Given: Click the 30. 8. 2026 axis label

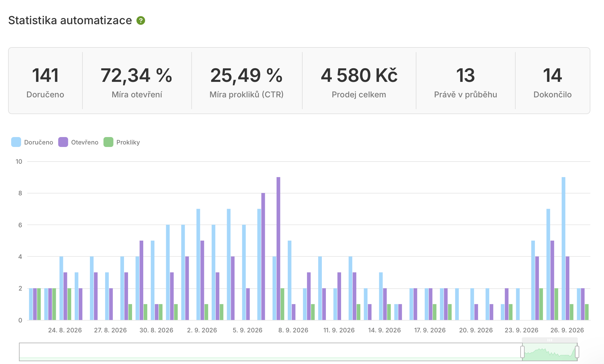Looking at the screenshot, I should [156, 330].
